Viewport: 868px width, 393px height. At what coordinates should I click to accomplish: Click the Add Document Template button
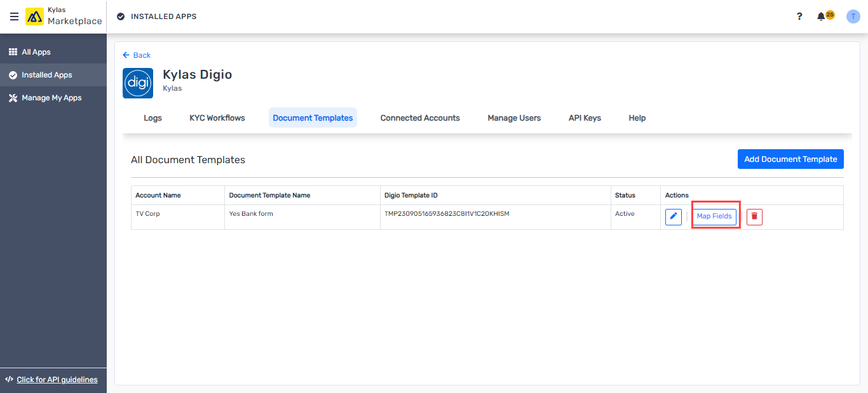[790, 159]
